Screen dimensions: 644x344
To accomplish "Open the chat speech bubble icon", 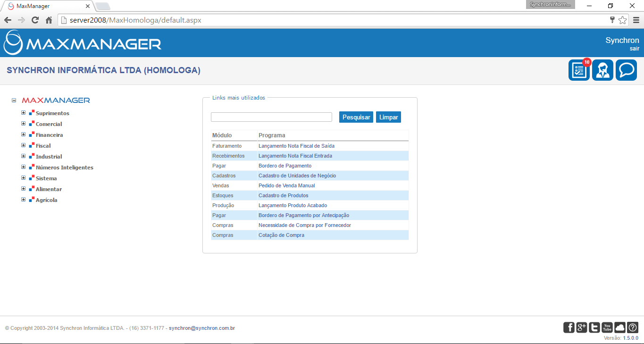I will click(x=626, y=70).
